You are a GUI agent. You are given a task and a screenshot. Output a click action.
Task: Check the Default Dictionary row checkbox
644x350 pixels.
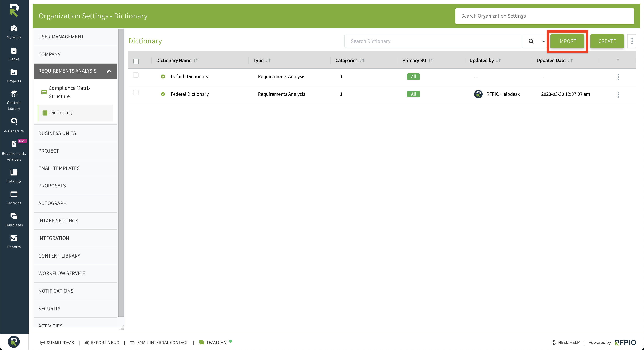[x=136, y=75]
